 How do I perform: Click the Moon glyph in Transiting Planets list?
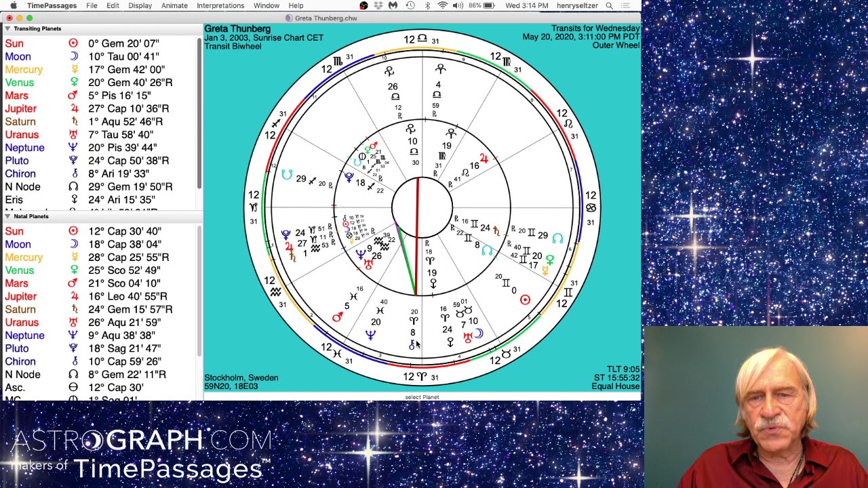coord(73,56)
